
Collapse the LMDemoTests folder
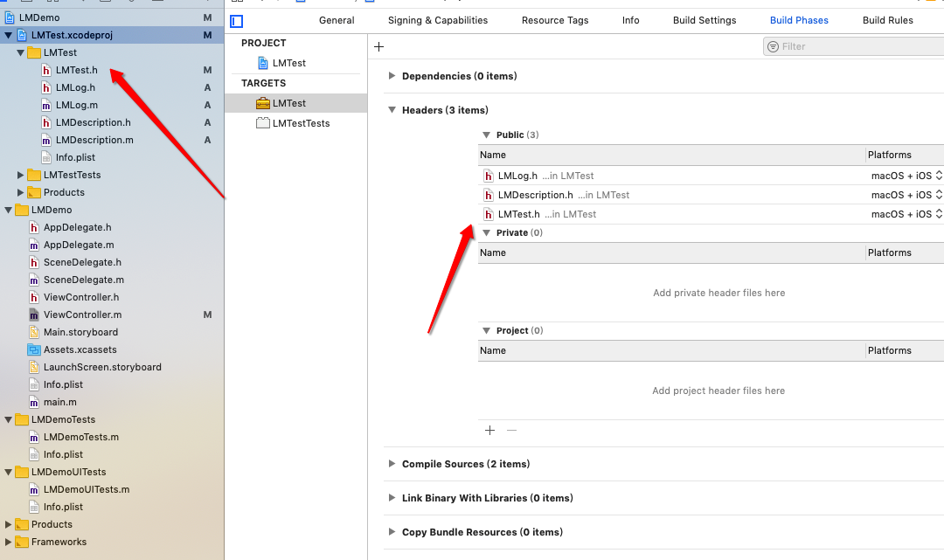tap(9, 419)
